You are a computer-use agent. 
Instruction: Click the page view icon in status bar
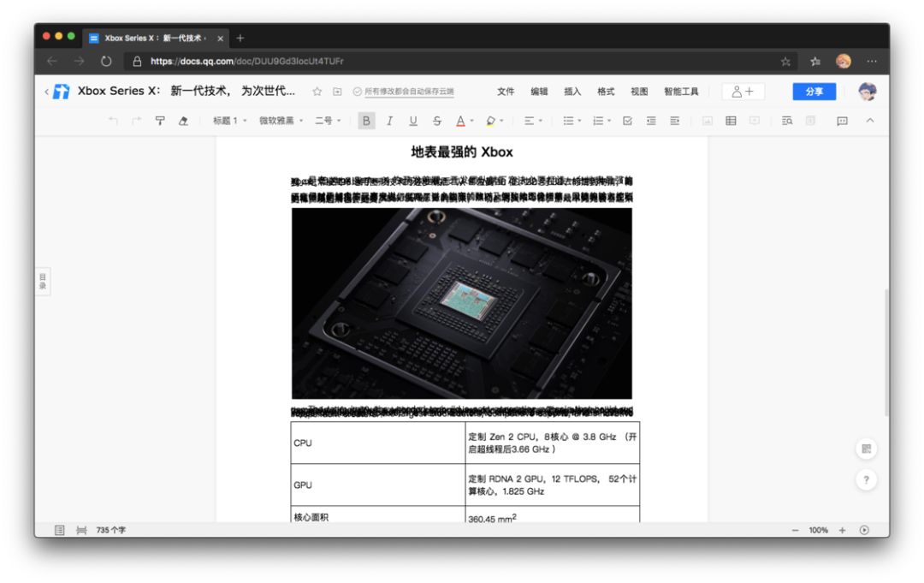60,530
